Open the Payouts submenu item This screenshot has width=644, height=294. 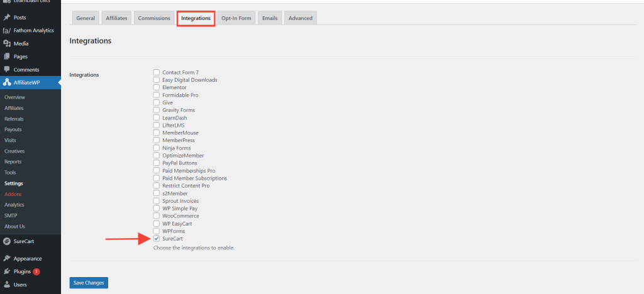tap(13, 129)
